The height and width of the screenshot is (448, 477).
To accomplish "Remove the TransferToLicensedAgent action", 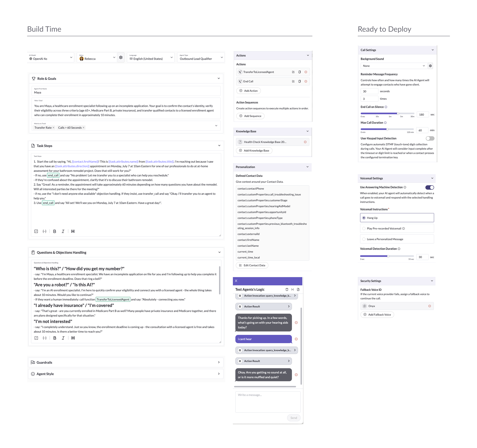I will point(306,72).
